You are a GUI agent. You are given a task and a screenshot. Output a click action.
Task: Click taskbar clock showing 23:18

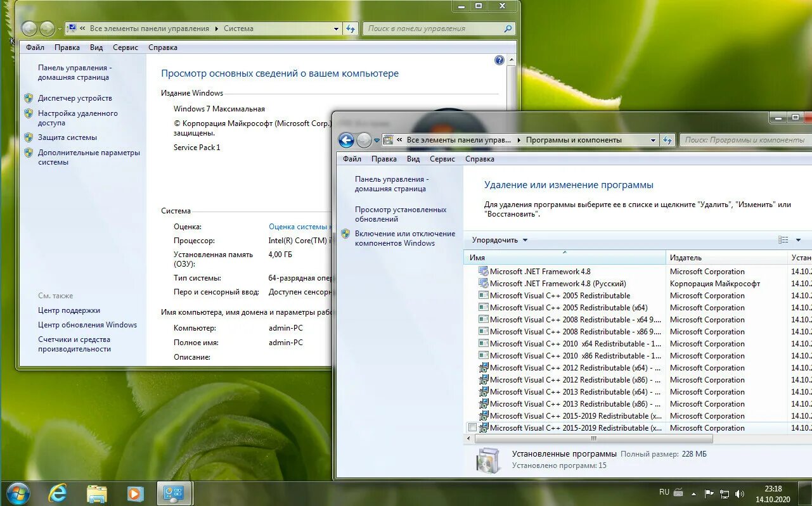click(x=773, y=489)
